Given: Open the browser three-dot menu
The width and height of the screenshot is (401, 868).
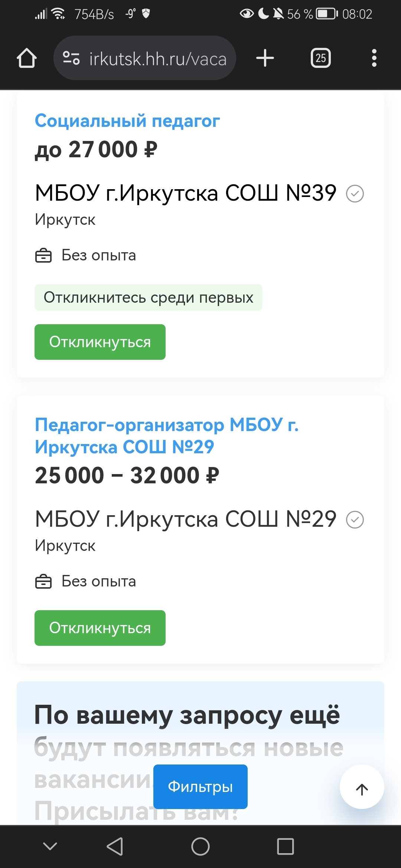Looking at the screenshot, I should point(374,58).
